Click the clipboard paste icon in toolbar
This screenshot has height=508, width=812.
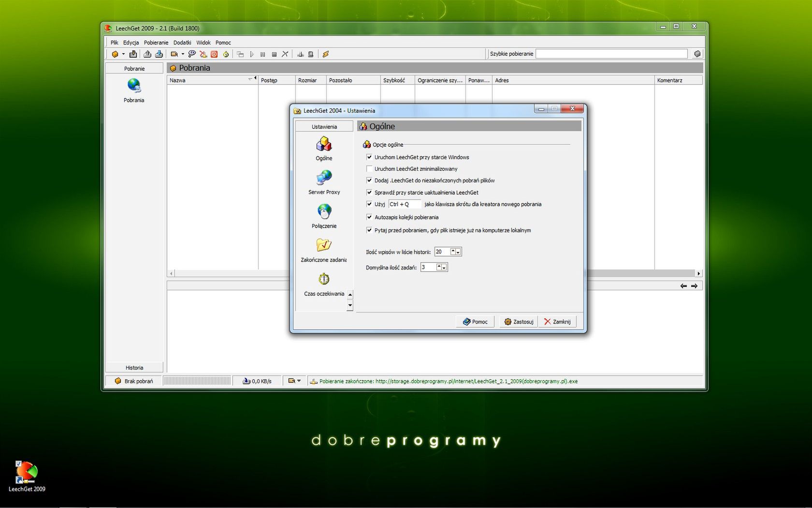tap(133, 54)
